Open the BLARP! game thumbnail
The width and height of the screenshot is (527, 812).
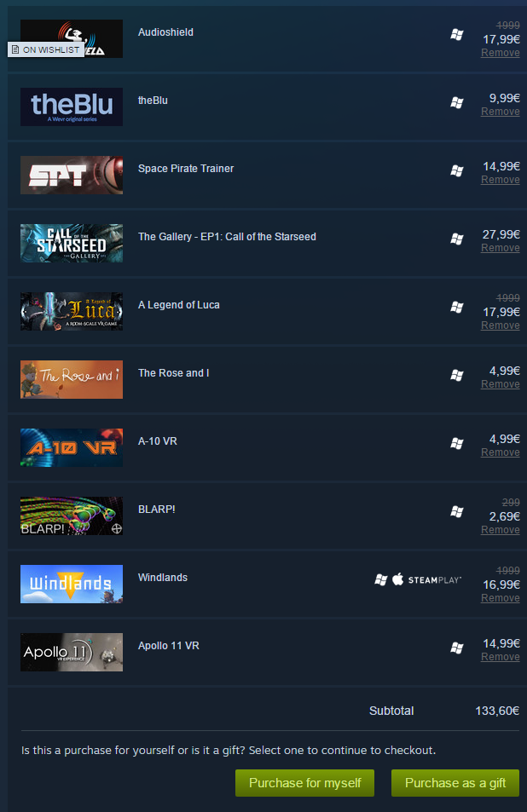click(x=72, y=515)
